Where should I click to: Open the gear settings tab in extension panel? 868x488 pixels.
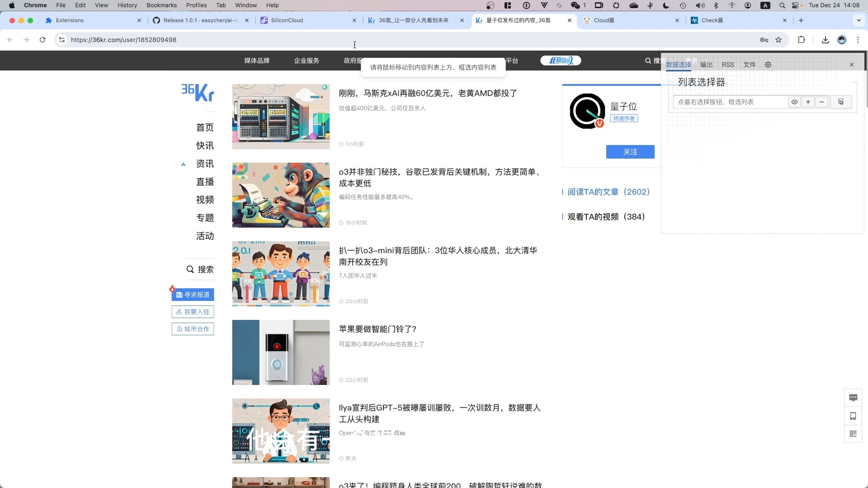(x=768, y=65)
